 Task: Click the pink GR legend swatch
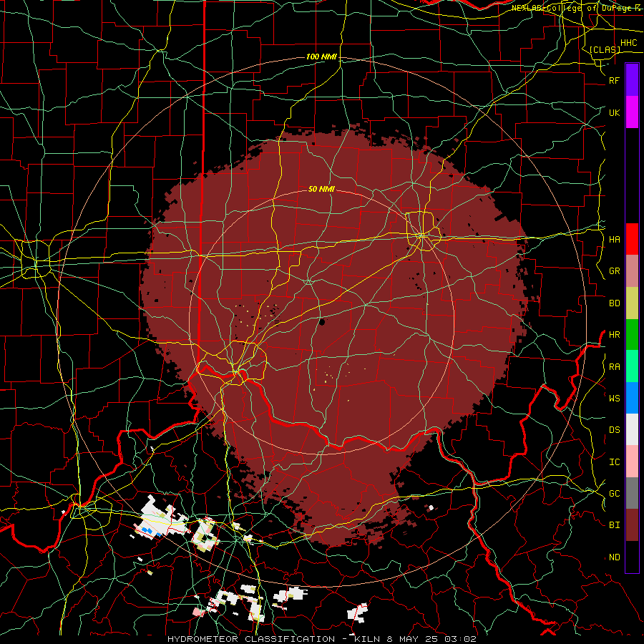[632, 271]
